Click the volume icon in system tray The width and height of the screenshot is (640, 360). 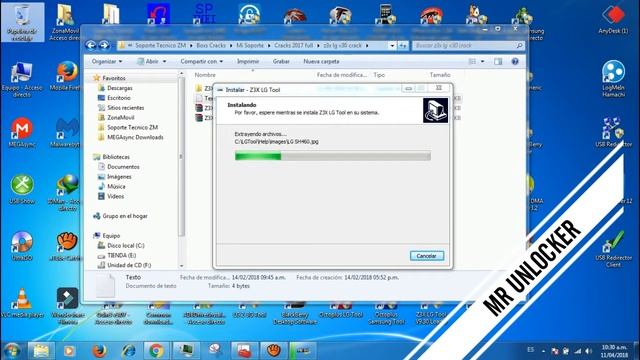(588, 351)
